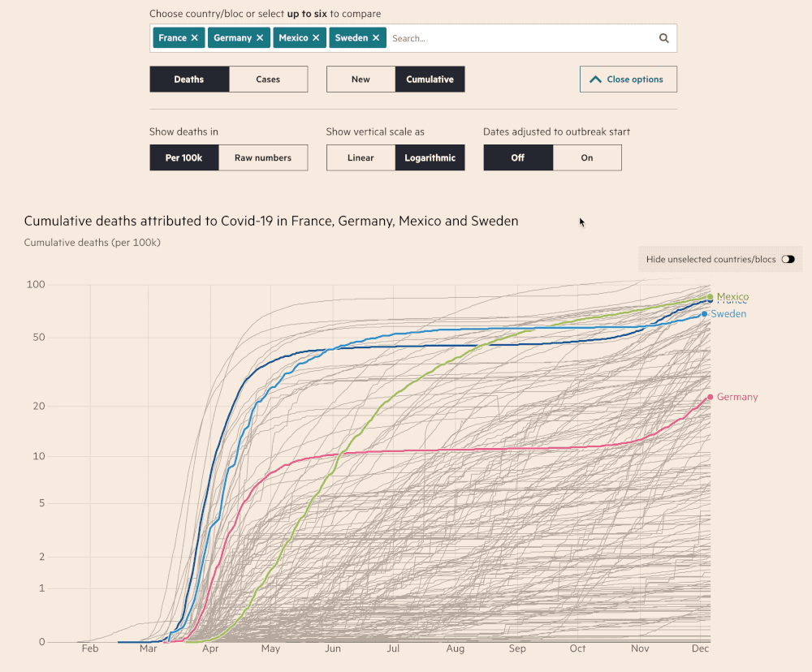Select the Deaths tab
The image size is (812, 672).
tap(189, 79)
